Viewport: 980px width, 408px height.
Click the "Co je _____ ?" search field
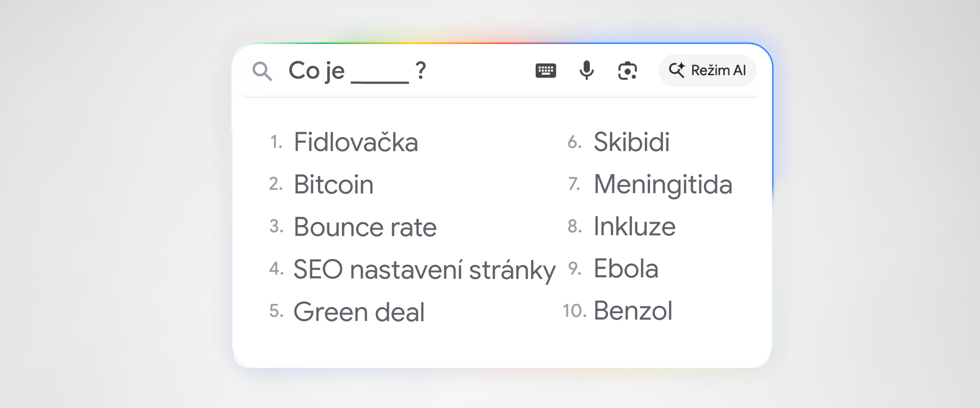click(x=357, y=71)
